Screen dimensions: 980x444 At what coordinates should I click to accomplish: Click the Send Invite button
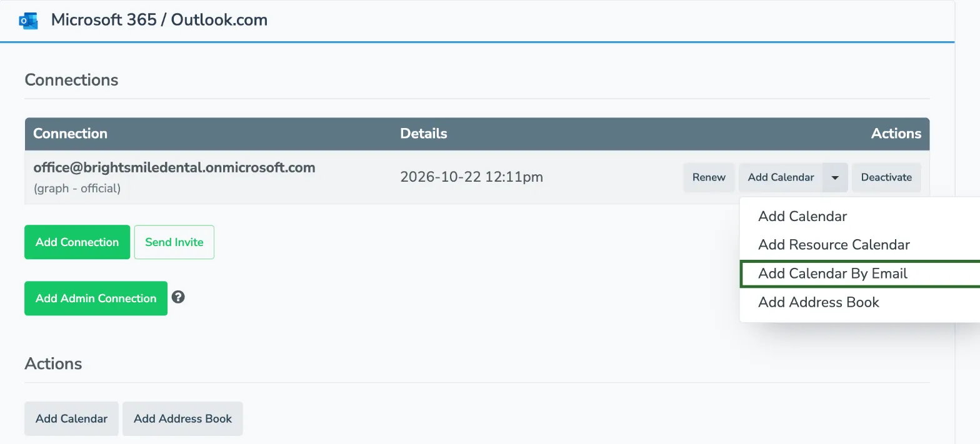174,242
